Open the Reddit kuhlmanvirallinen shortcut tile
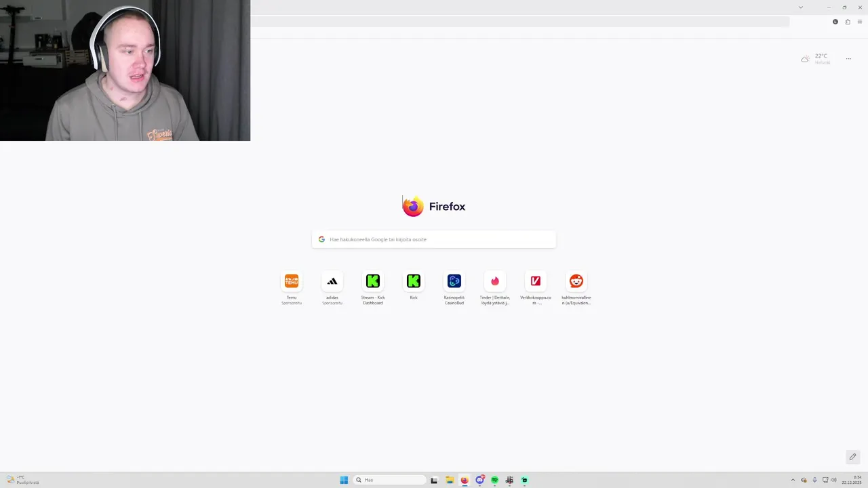The width and height of the screenshot is (868, 488). click(576, 288)
